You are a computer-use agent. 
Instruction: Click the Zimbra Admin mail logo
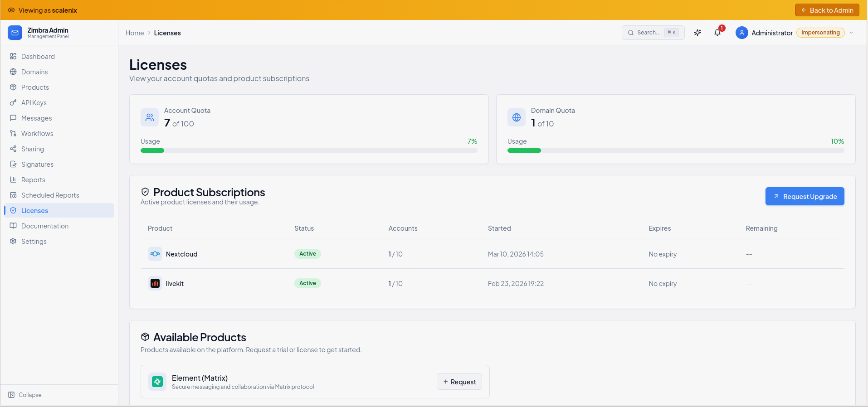[15, 33]
